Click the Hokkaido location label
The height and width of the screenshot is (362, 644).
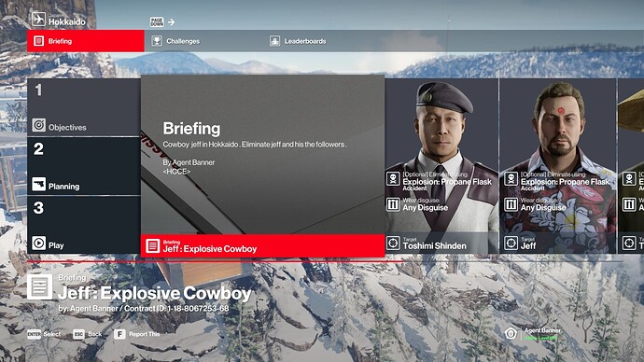click(x=67, y=21)
